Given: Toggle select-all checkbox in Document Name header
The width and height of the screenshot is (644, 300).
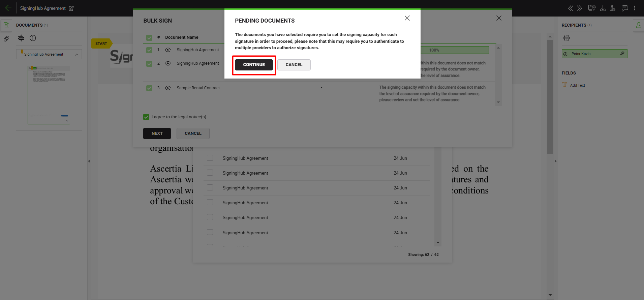Looking at the screenshot, I should point(149,37).
